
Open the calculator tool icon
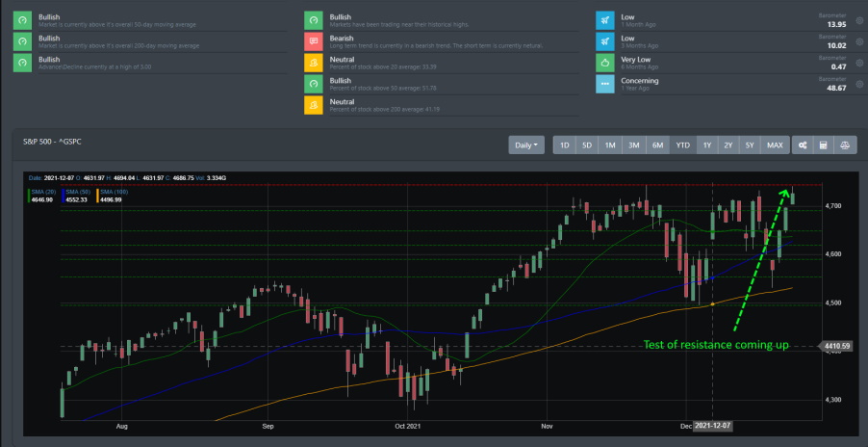[x=823, y=145]
